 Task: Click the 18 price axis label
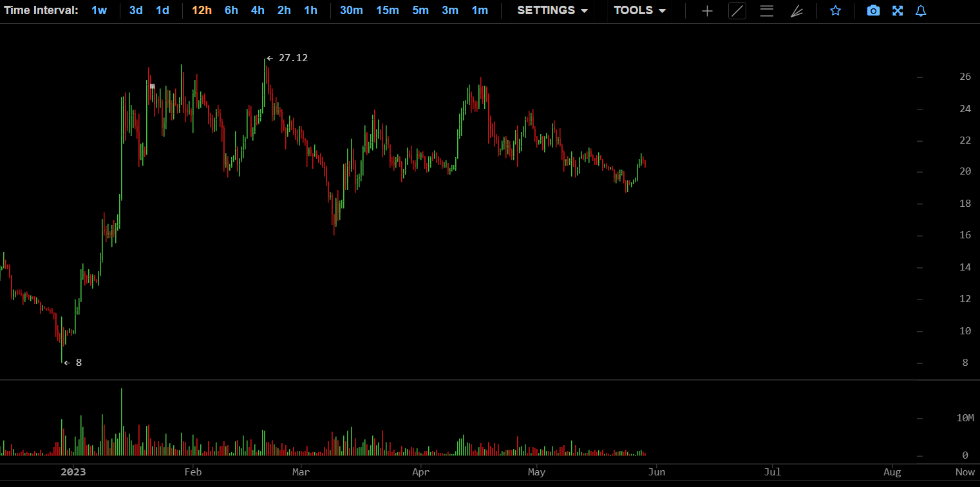tap(965, 204)
